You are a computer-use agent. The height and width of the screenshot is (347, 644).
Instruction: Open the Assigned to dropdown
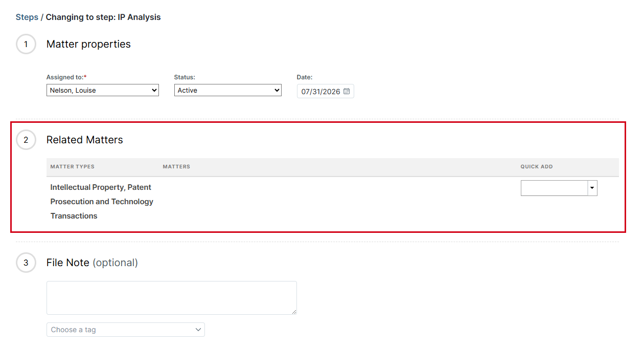pyautogui.click(x=103, y=90)
